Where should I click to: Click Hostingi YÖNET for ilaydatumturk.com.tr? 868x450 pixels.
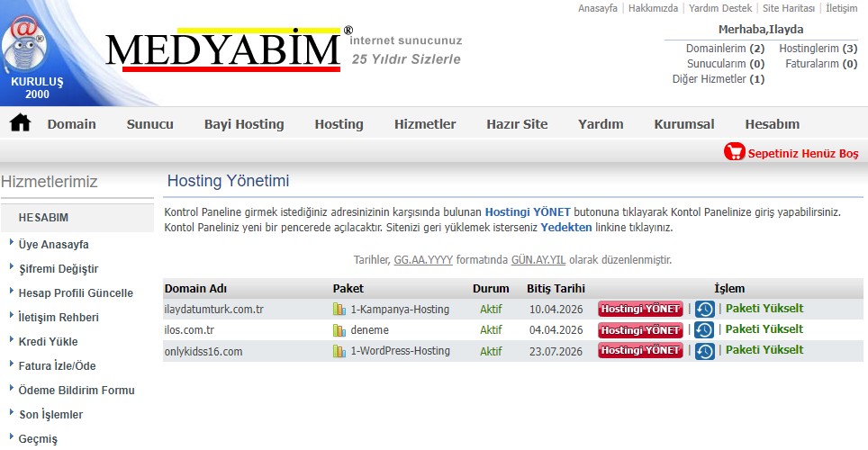click(640, 309)
